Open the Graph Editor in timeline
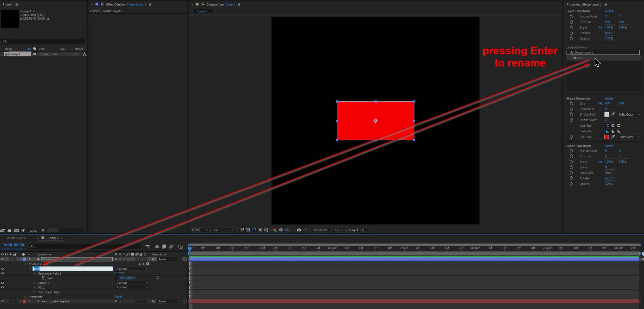 tap(181, 247)
